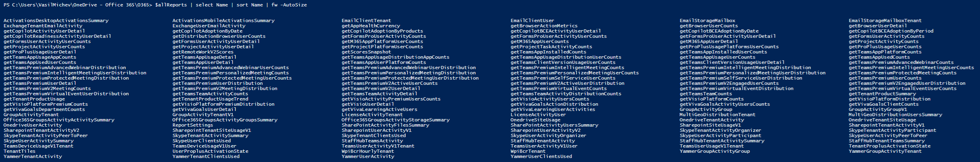
Task: Click the ExchangeTenantEmailActivity entry
Action: coord(43,26)
